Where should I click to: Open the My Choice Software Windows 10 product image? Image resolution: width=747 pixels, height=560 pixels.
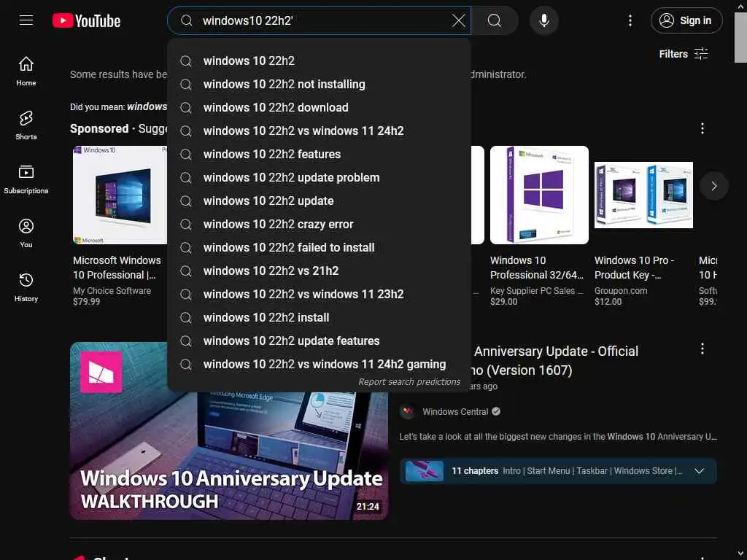120,195
